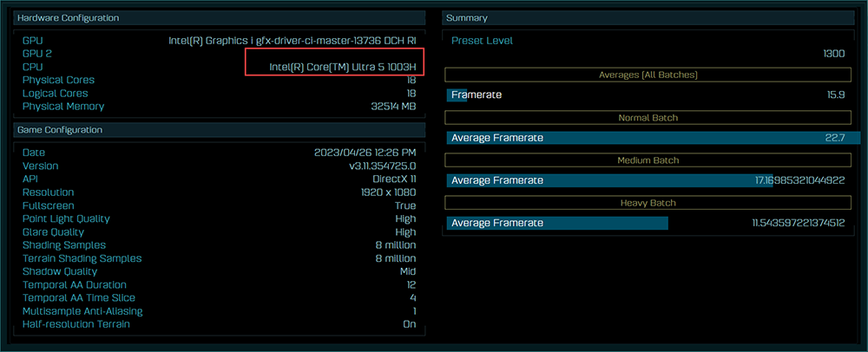Click the Preset Level value 1300
The height and width of the screenshot is (352, 868).
832,54
